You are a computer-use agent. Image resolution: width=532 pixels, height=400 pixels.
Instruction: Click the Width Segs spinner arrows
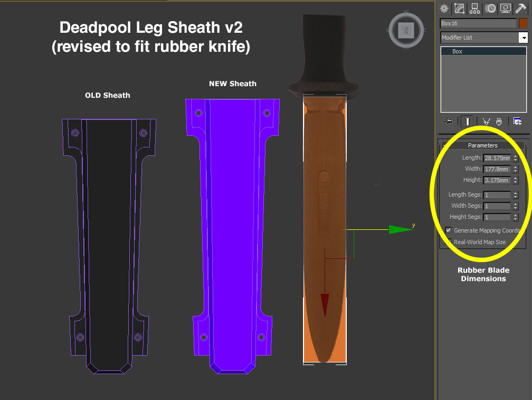click(x=515, y=206)
